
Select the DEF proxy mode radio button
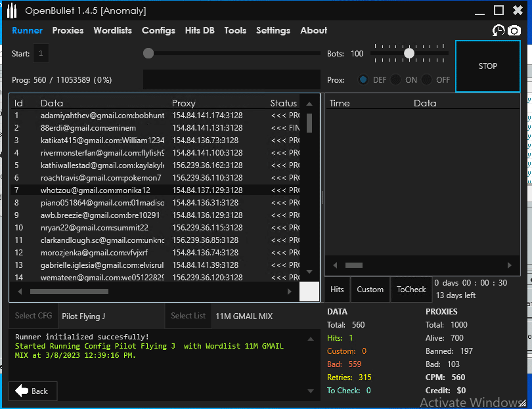[363, 79]
